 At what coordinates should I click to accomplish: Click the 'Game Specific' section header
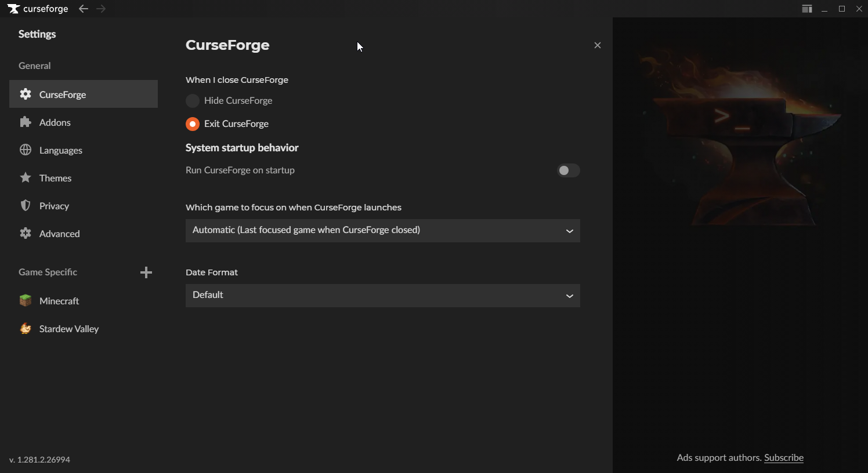point(48,272)
